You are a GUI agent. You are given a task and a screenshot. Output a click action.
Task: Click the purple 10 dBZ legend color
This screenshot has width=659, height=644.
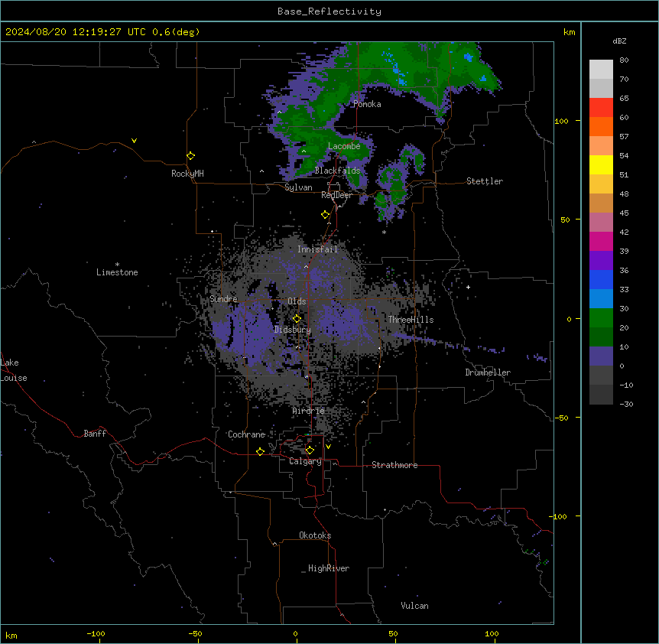coord(601,356)
